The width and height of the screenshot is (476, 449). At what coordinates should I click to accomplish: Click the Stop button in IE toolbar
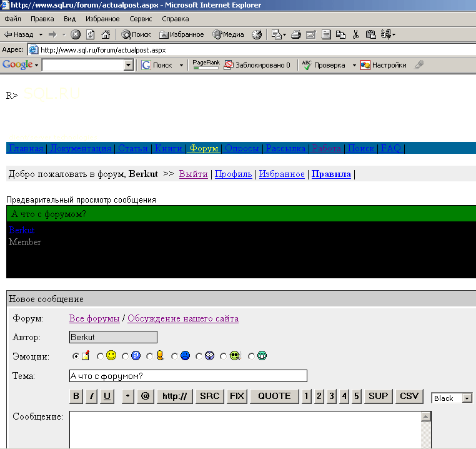(76, 34)
